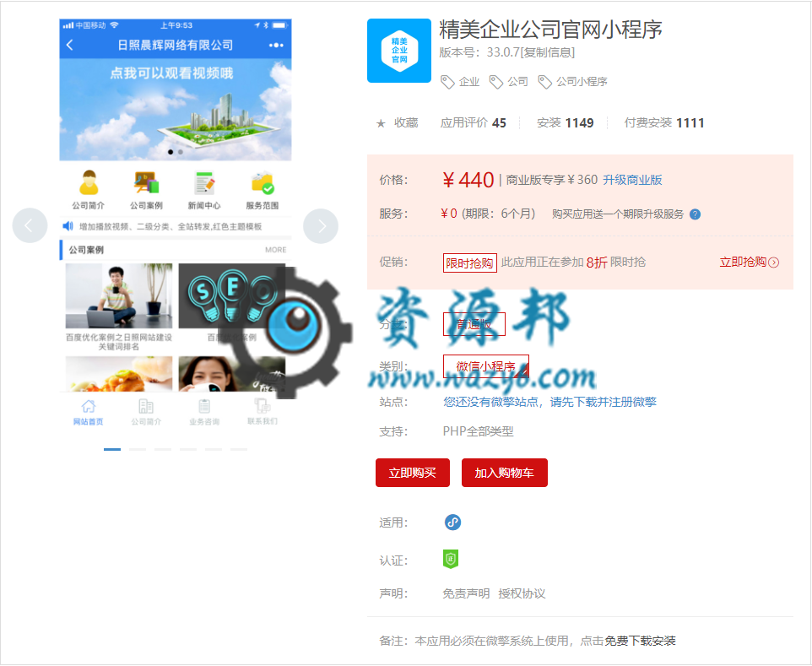Open the three-dots menu in phone preview
The width and height of the screenshot is (812, 666).
(x=276, y=45)
